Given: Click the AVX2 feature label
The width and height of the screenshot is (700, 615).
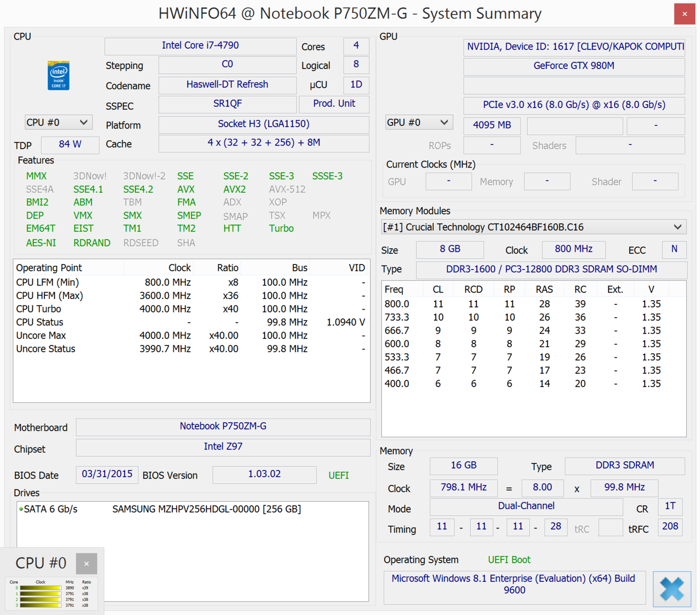Looking at the screenshot, I should click(234, 190).
